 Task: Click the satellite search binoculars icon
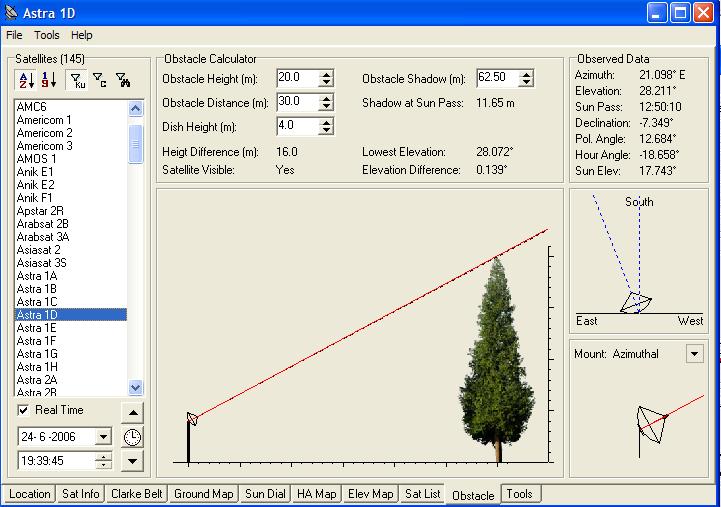123,80
